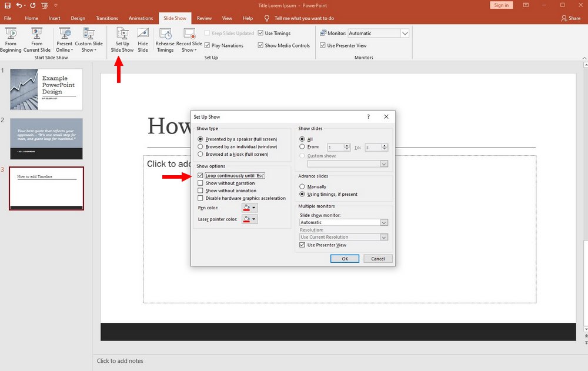588x371 pixels.
Task: Open Resolution dropdown
Action: 384,237
